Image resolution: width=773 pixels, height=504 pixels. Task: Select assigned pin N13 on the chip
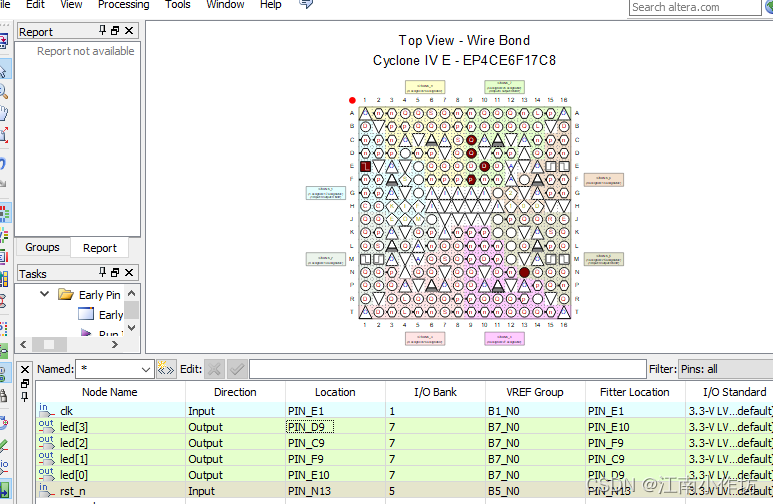pyautogui.click(x=525, y=272)
